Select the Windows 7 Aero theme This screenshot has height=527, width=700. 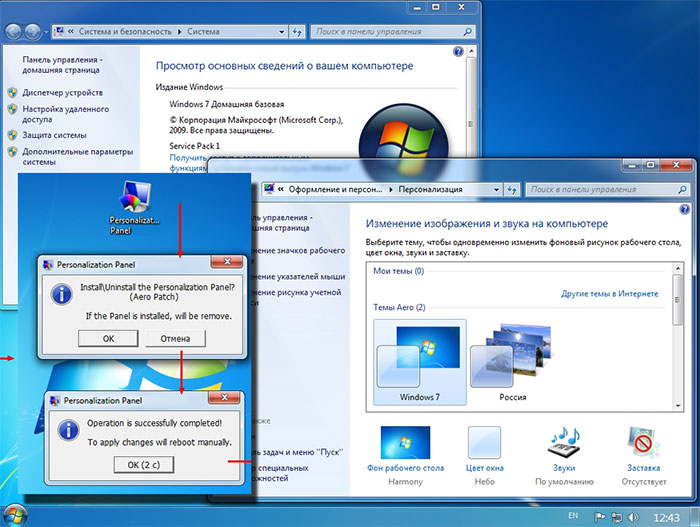[x=420, y=362]
